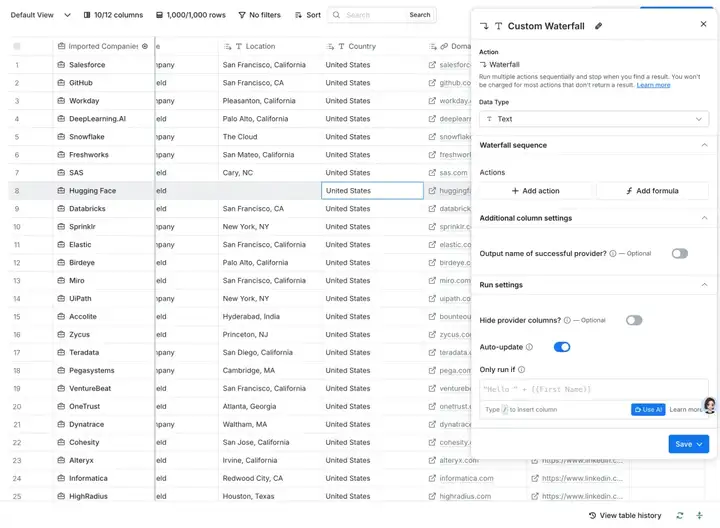Click 'Cary, NC' location cell
Image resolution: width=720 pixels, height=528 pixels.
(270, 173)
